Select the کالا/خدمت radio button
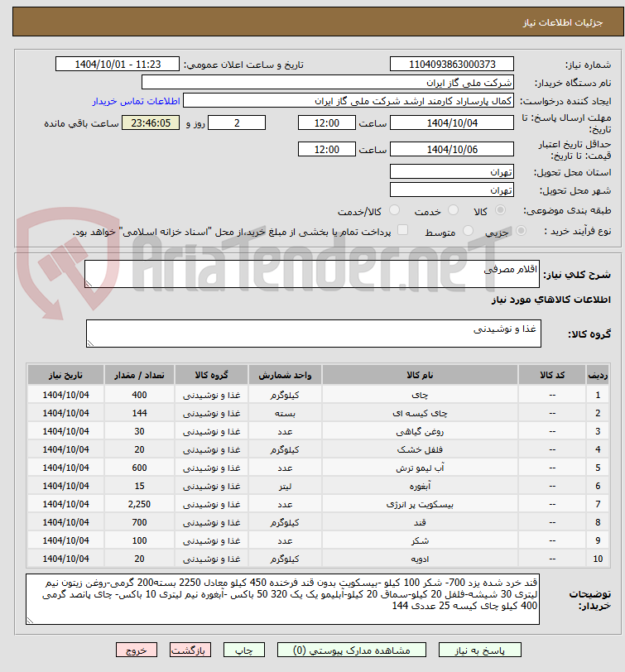Viewport: 625px width, 672px height. pos(394,210)
